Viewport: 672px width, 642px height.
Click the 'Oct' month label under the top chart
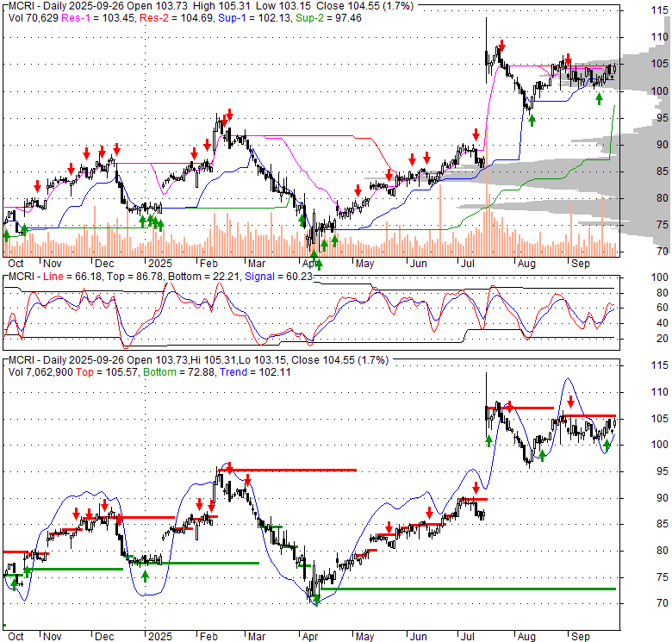(16, 264)
